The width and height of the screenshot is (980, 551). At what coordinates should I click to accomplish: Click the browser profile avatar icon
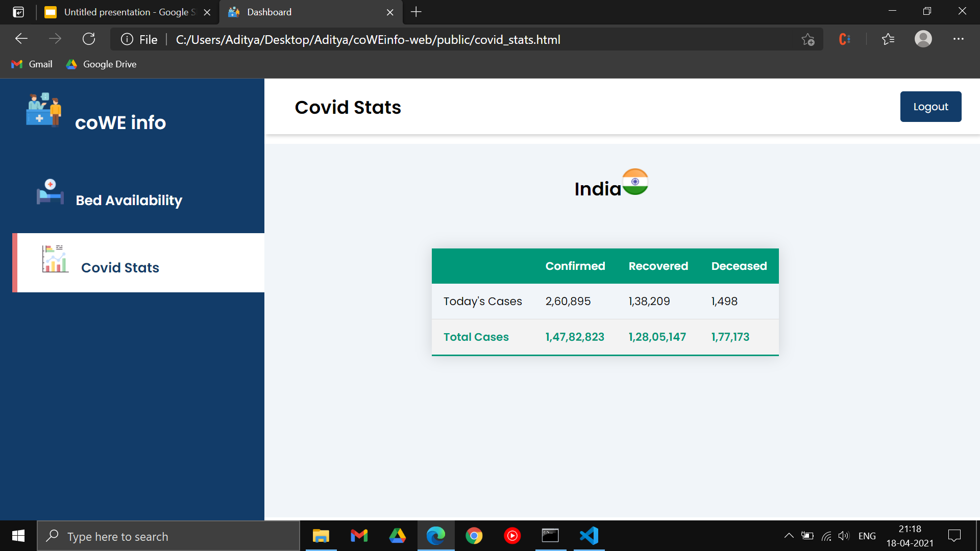click(923, 39)
